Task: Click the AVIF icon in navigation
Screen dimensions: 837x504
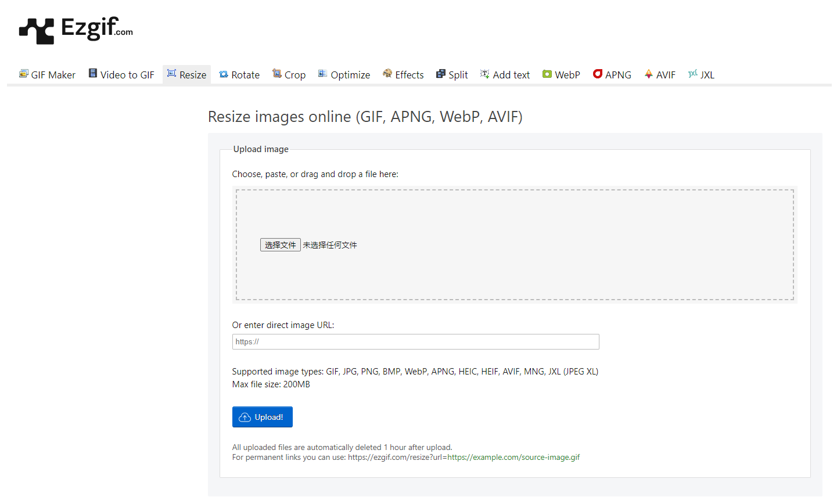Action: 649,74
